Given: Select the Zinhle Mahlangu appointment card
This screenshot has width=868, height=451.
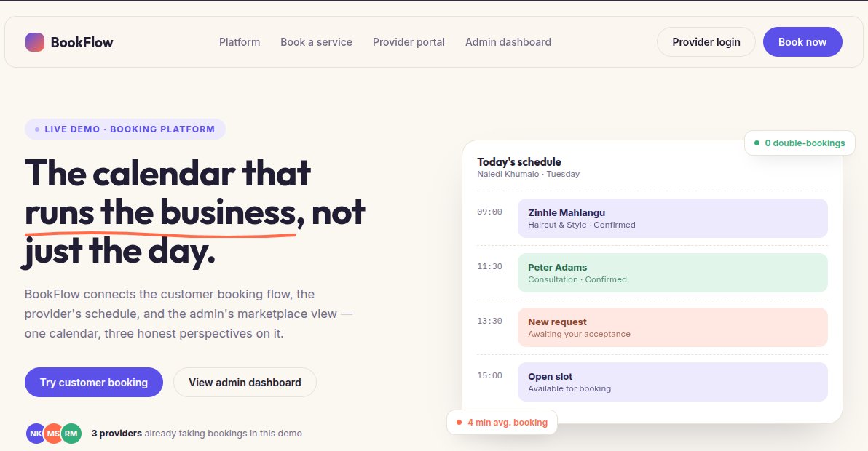Looking at the screenshot, I should pyautogui.click(x=673, y=218).
